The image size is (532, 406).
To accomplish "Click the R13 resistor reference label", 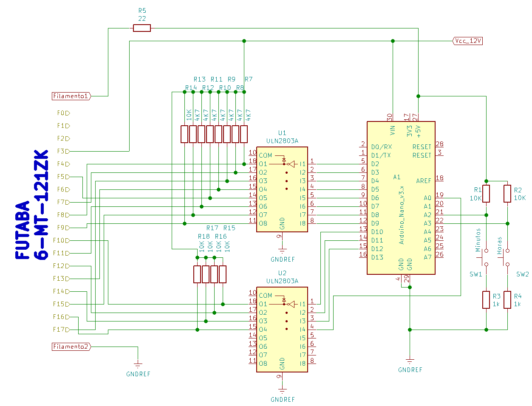I will tap(199, 79).
